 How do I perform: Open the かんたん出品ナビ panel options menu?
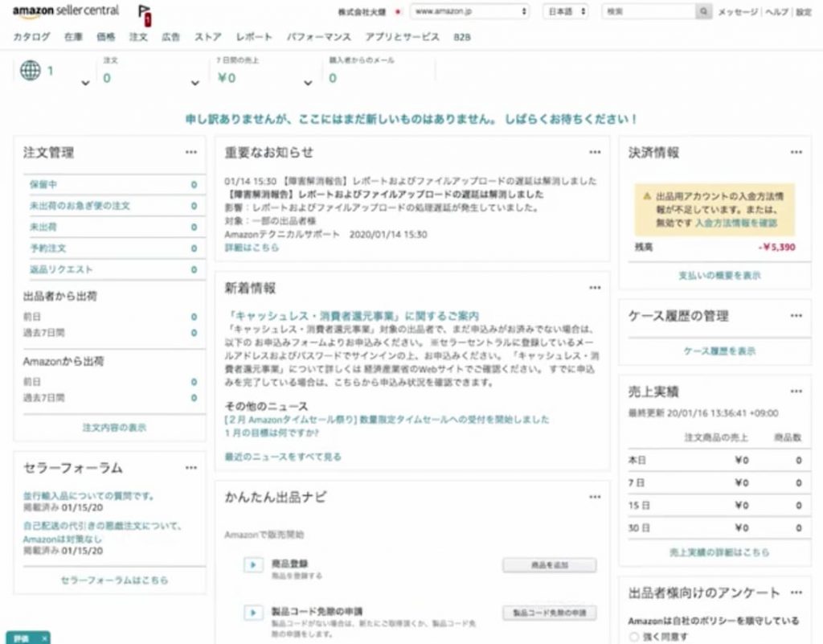pos(595,497)
